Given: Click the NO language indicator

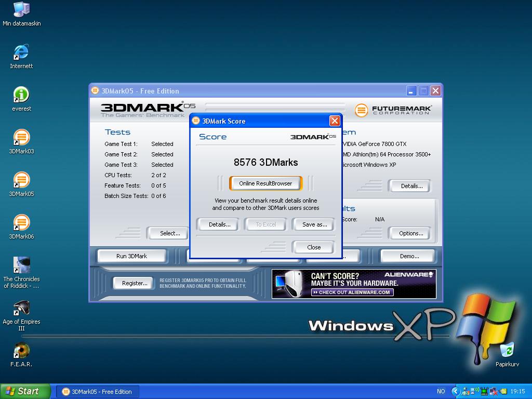Looking at the screenshot, I should [441, 391].
